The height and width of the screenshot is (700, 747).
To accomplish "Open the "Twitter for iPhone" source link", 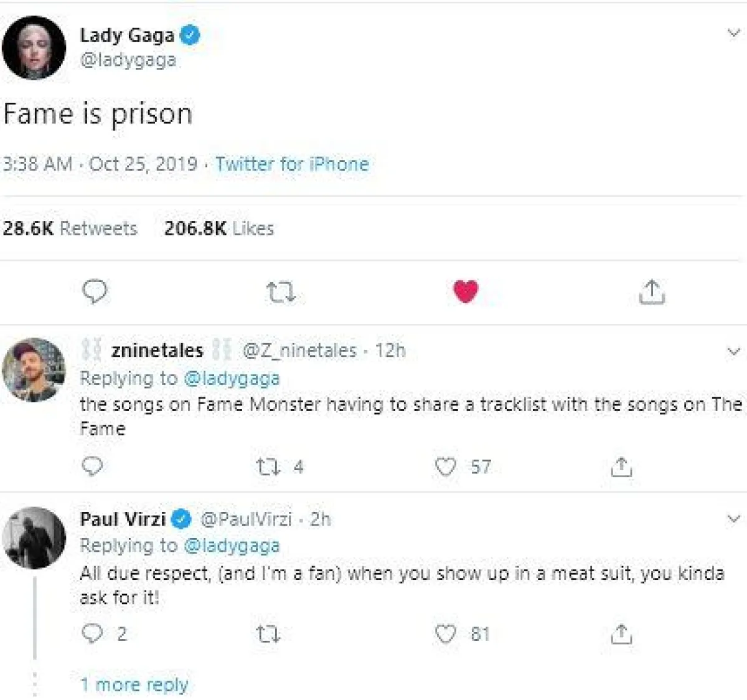I will click(x=292, y=164).
